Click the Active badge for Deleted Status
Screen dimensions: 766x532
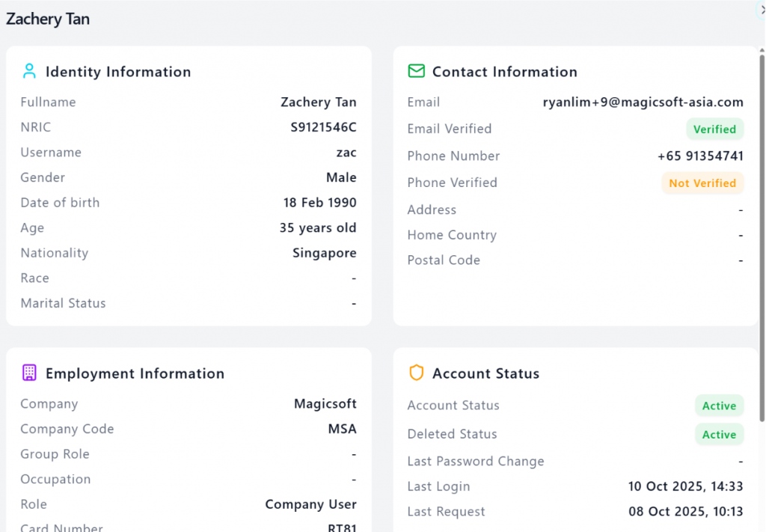click(719, 435)
